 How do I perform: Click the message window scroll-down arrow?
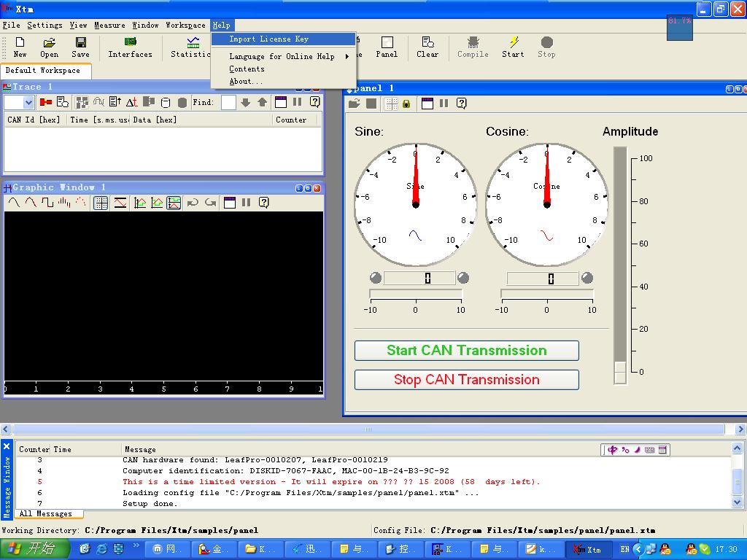point(737,502)
